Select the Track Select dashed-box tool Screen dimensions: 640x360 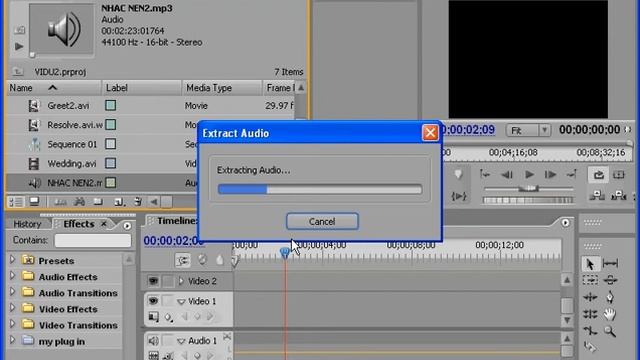point(590,280)
